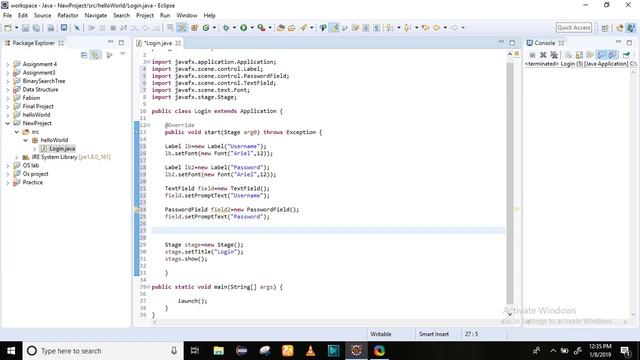Image resolution: width=640 pixels, height=360 pixels.
Task: Toggle fold marker for import block
Action: pos(148,62)
